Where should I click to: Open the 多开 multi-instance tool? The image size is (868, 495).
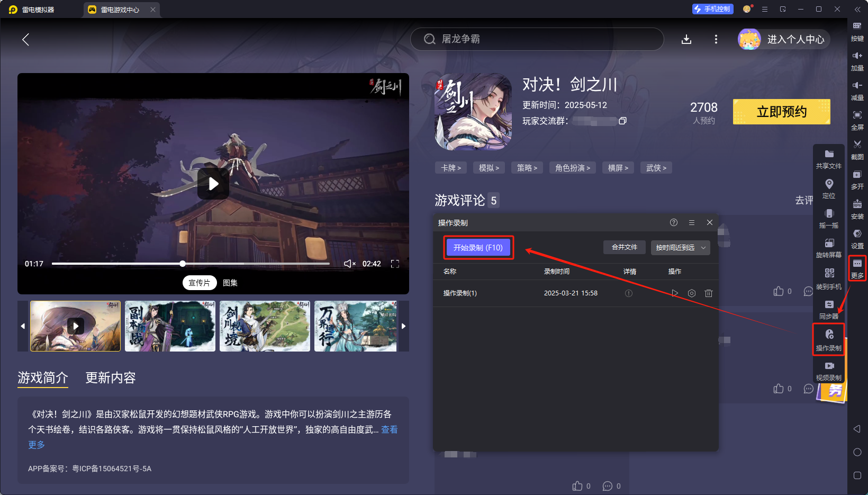857,180
